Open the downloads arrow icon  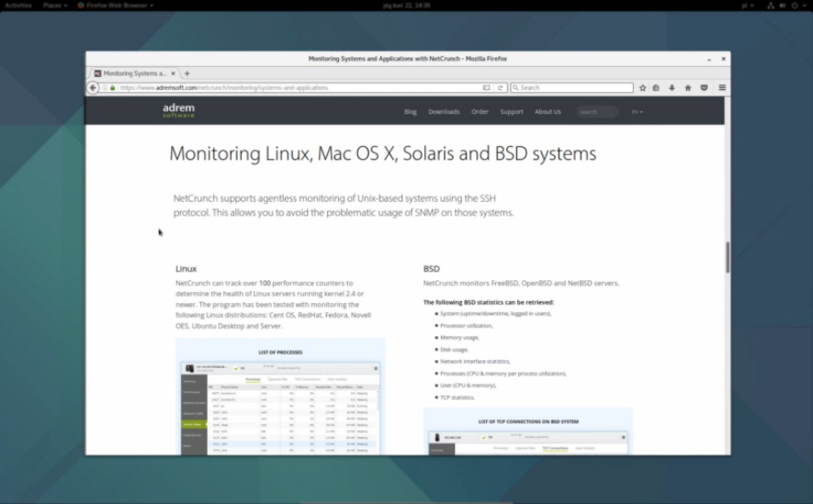tap(672, 87)
